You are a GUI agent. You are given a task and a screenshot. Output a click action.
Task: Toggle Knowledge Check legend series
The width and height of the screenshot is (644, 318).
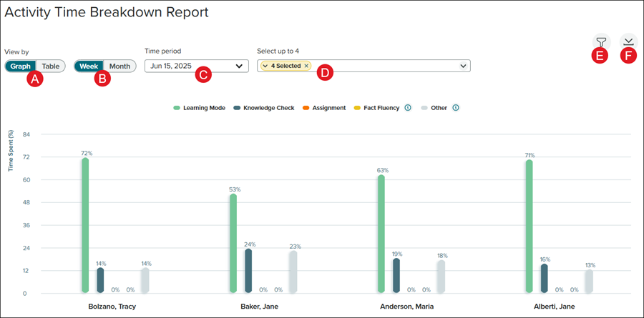[x=263, y=108]
